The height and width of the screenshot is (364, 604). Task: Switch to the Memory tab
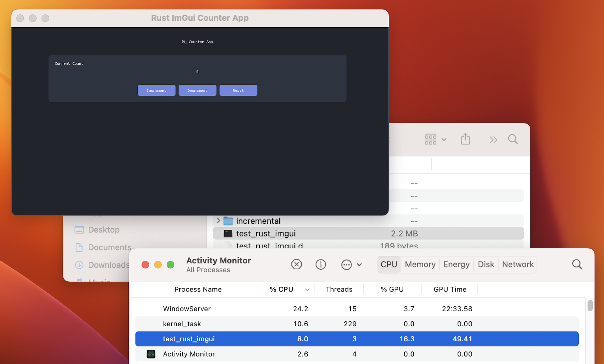click(x=420, y=264)
